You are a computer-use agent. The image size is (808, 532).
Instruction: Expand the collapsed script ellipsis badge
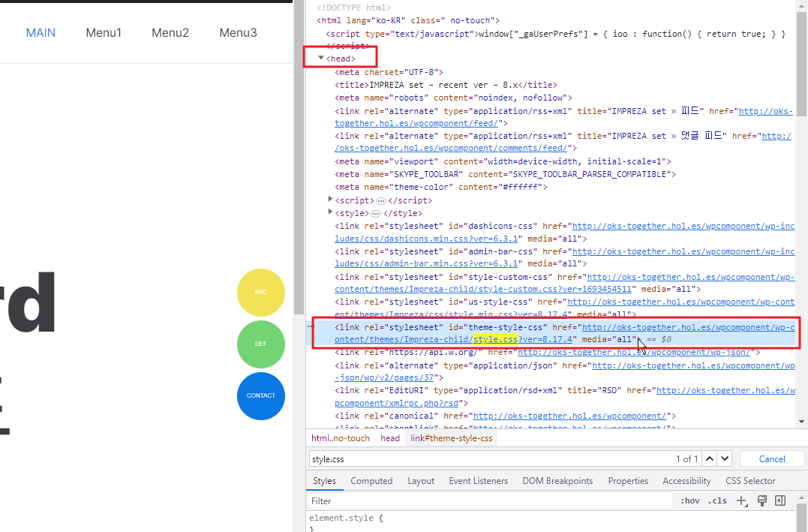381,200
